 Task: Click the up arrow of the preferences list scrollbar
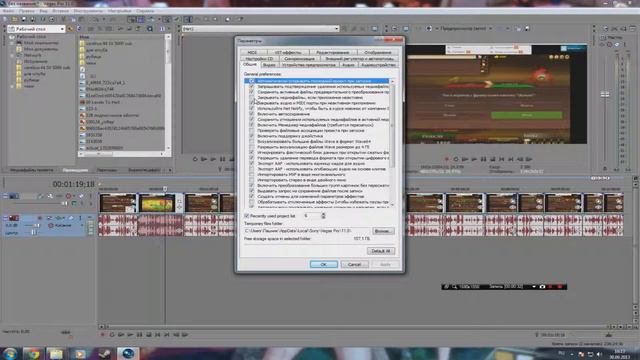[392, 81]
